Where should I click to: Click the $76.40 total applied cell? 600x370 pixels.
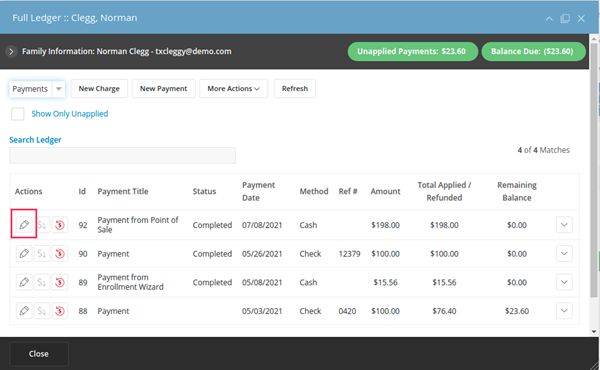click(444, 311)
